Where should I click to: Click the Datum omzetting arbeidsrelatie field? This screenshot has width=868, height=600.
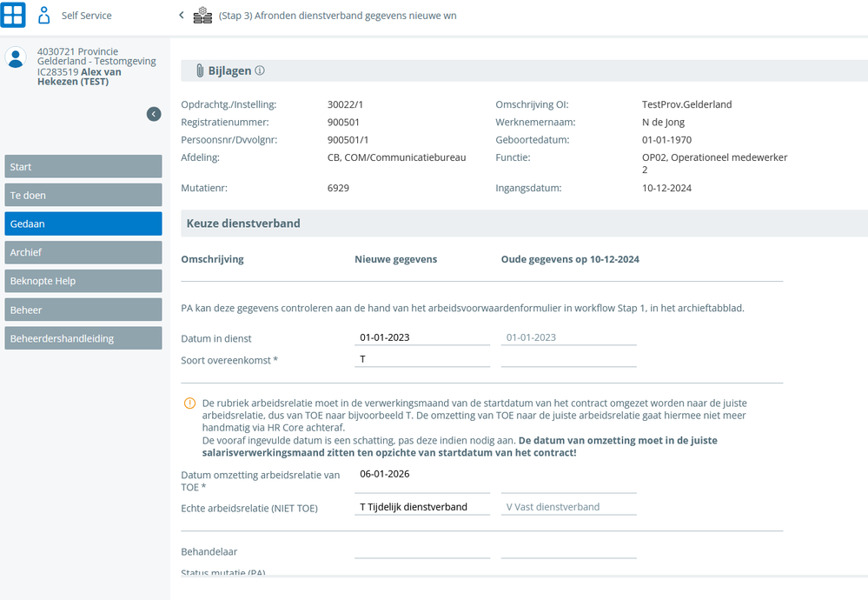tap(422, 480)
